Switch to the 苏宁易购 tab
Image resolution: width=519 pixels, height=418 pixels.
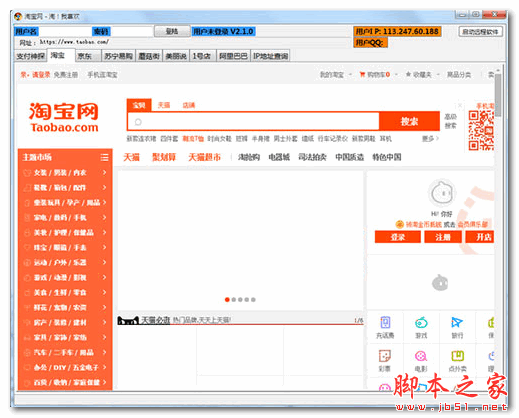pyautogui.click(x=118, y=56)
